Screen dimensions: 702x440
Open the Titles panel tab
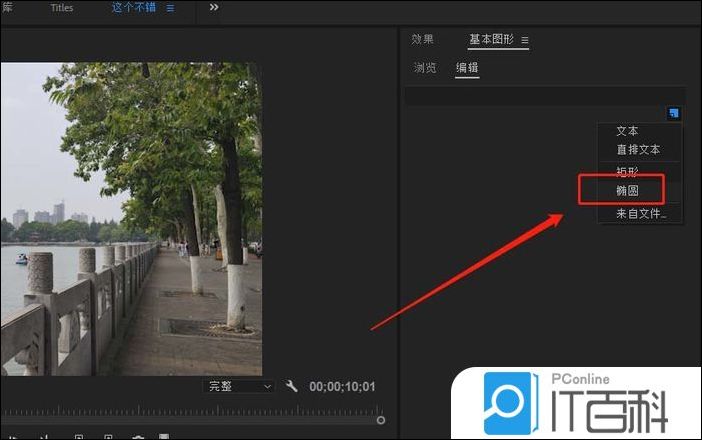(62, 8)
